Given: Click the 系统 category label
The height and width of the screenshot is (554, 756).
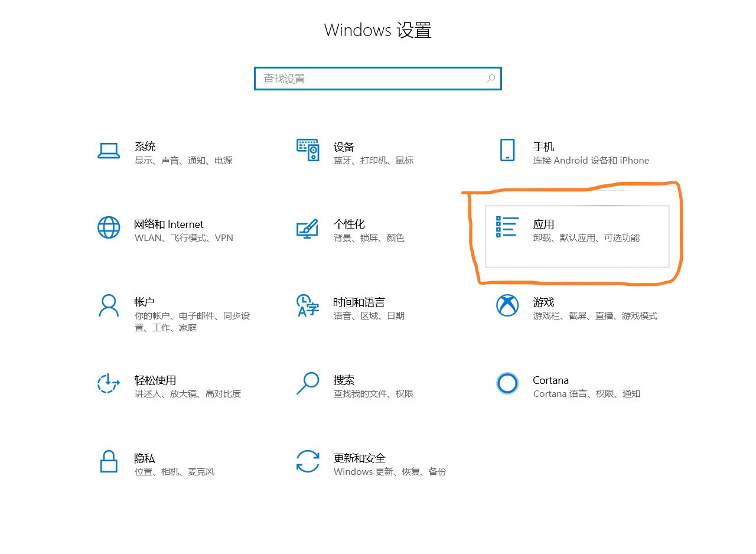Looking at the screenshot, I should [x=145, y=146].
